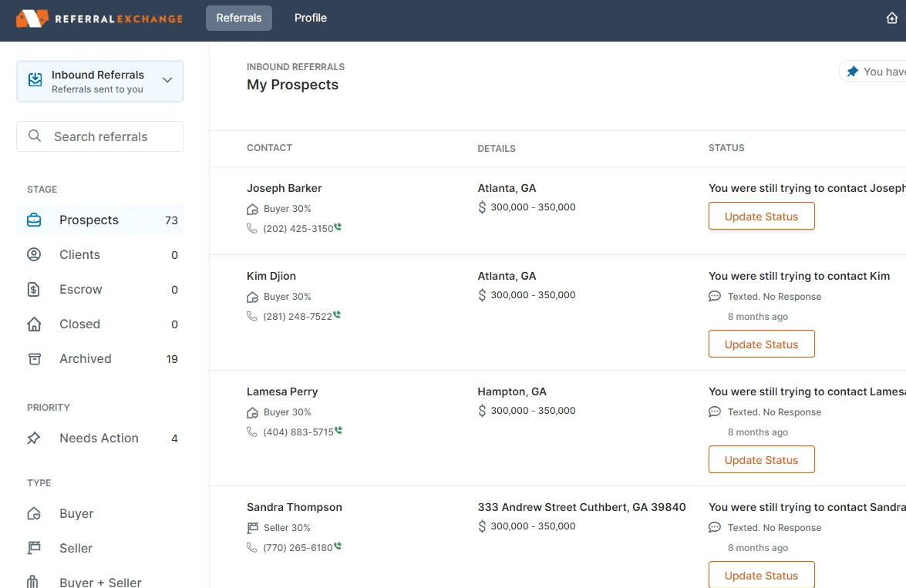Switch to the Profile tab
This screenshot has width=906, height=588.
point(310,18)
